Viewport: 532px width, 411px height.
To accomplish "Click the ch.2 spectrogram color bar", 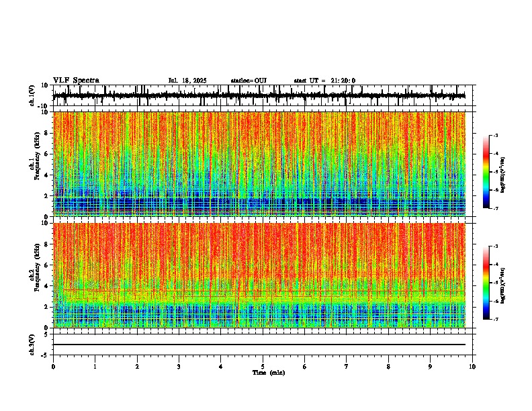I will pos(486,283).
